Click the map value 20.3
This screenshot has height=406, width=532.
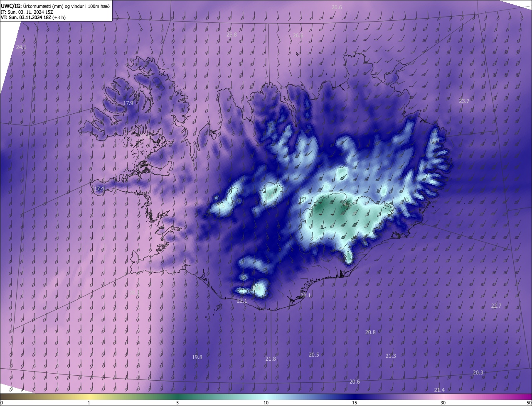click(x=478, y=373)
